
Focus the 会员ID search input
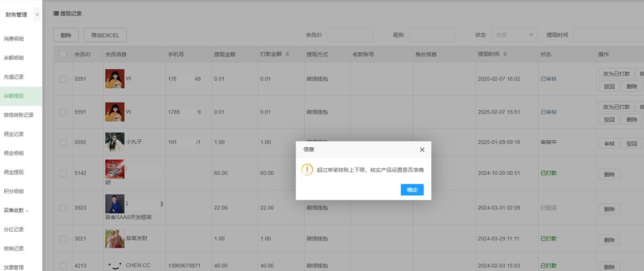click(350, 35)
